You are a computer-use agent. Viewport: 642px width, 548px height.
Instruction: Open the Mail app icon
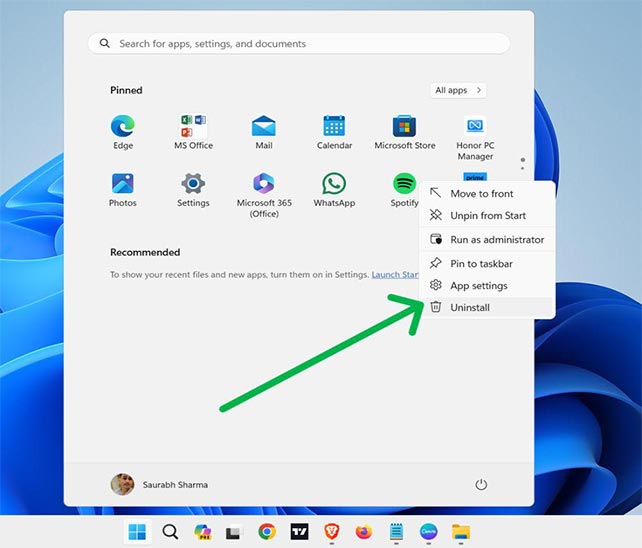[x=264, y=132]
